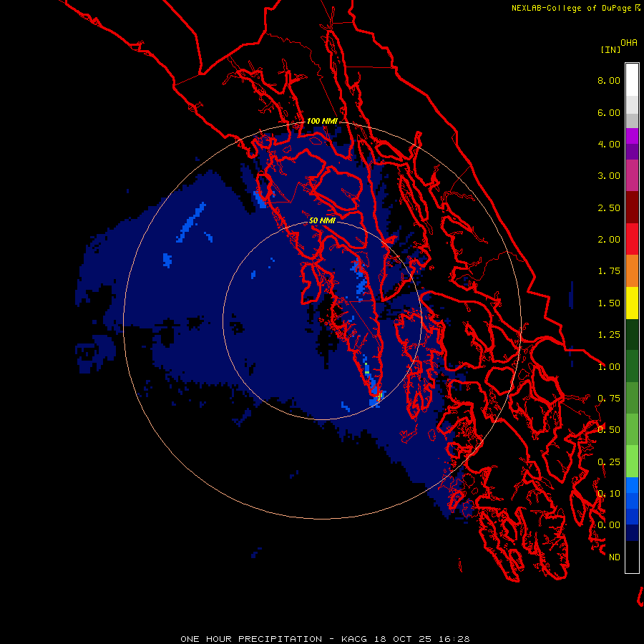This screenshot has width=644, height=644.
Task: Click the 0.00 legend value
Action: point(609,525)
